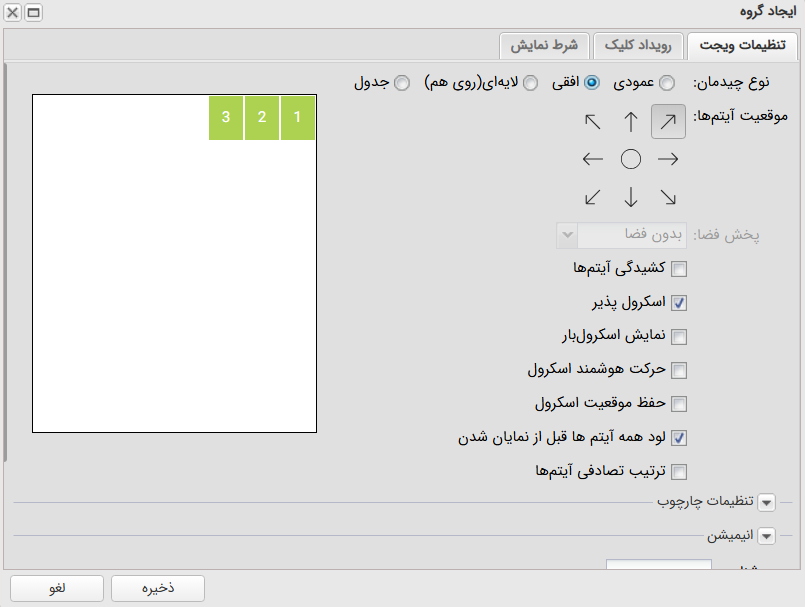805x607 pixels.
Task: Enable ترتیب تصادفی آیتم‌ها checkbox
Action: (x=679, y=471)
